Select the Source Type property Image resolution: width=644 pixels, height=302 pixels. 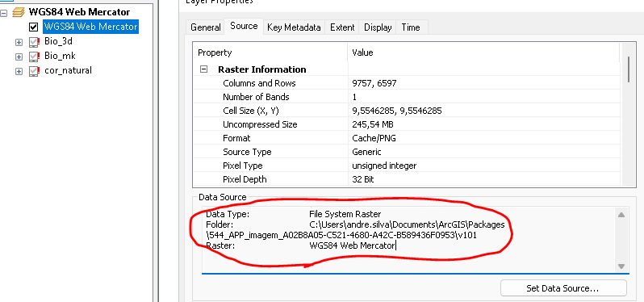[x=247, y=152]
